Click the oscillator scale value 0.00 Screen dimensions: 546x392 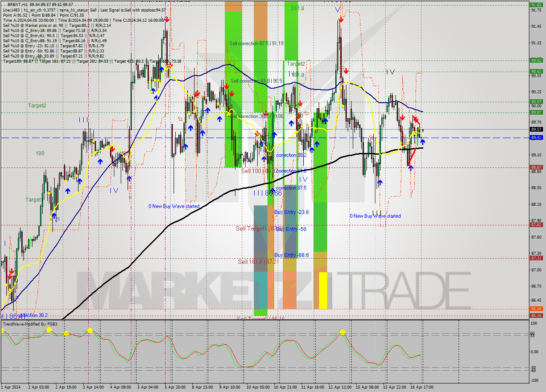click(x=534, y=352)
